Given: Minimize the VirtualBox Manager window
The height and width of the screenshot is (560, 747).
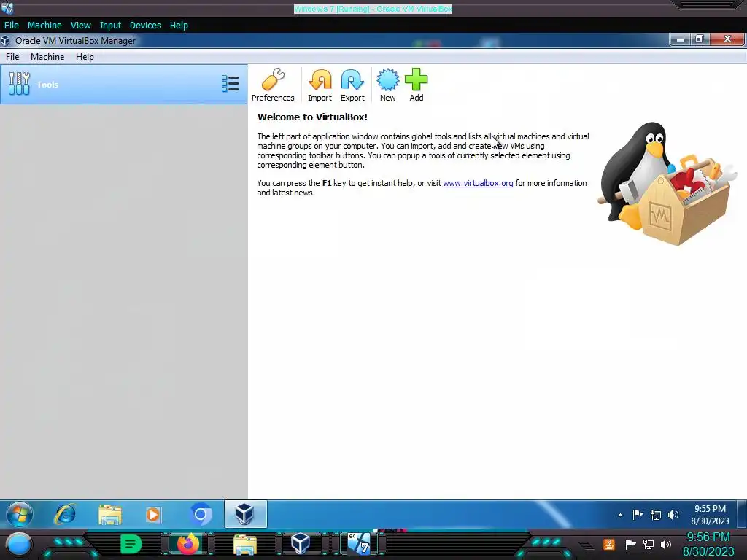Looking at the screenshot, I should (x=680, y=39).
